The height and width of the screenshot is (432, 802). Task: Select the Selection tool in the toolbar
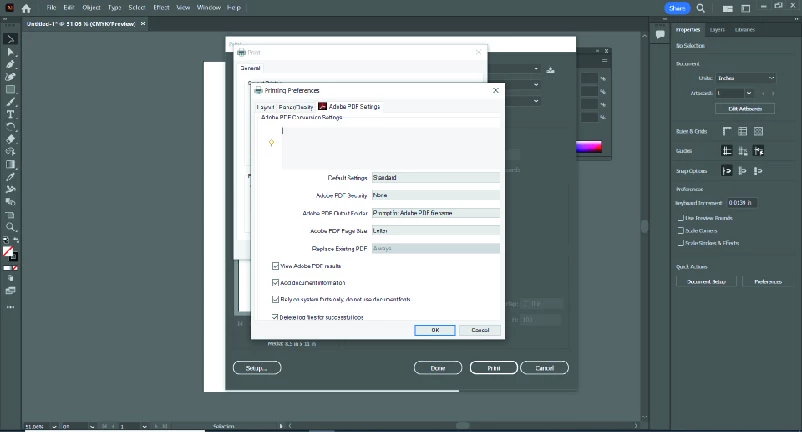[10, 39]
